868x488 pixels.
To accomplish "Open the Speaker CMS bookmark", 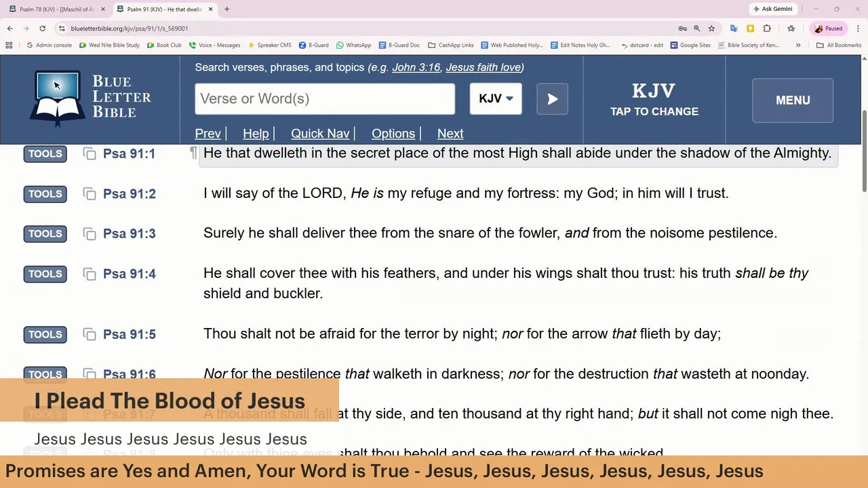I will point(269,45).
